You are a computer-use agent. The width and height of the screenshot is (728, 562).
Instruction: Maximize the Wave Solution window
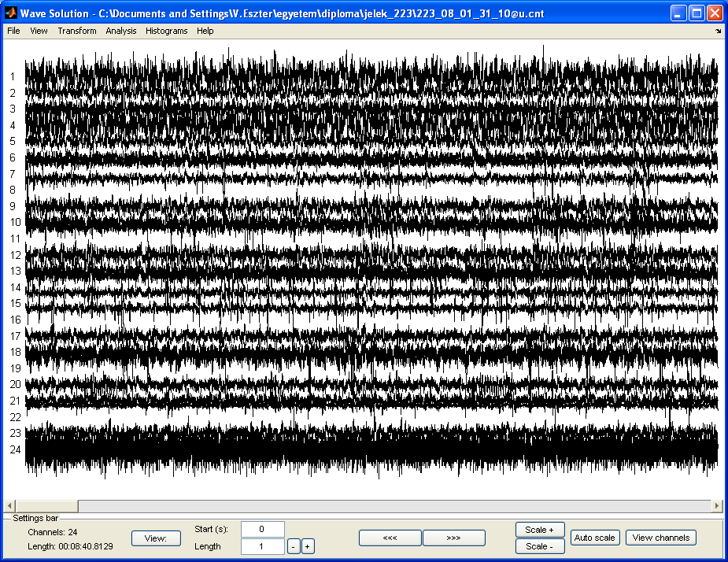697,13
